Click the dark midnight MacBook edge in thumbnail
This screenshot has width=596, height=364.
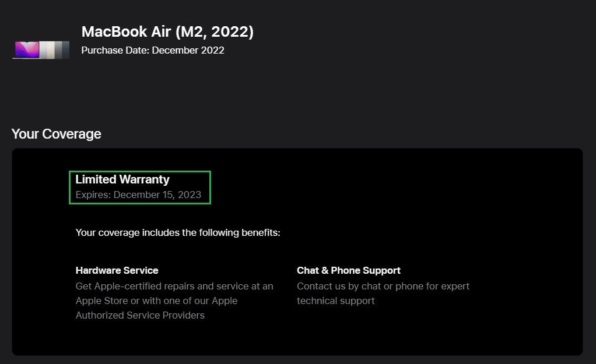[x=66, y=50]
